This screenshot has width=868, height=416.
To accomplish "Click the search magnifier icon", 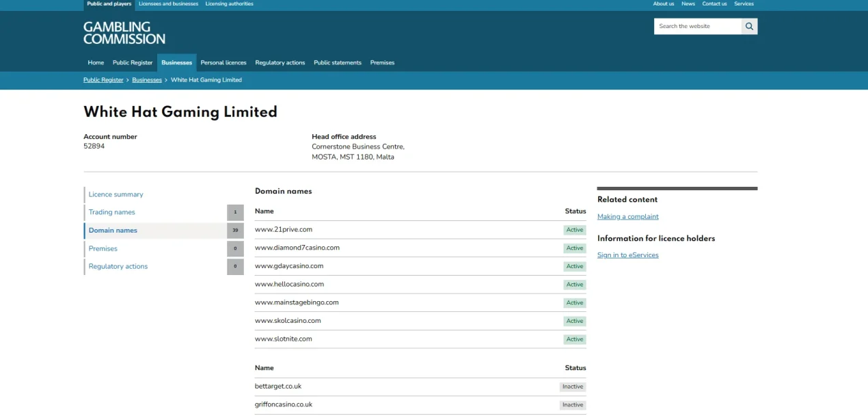I will 750,26.
